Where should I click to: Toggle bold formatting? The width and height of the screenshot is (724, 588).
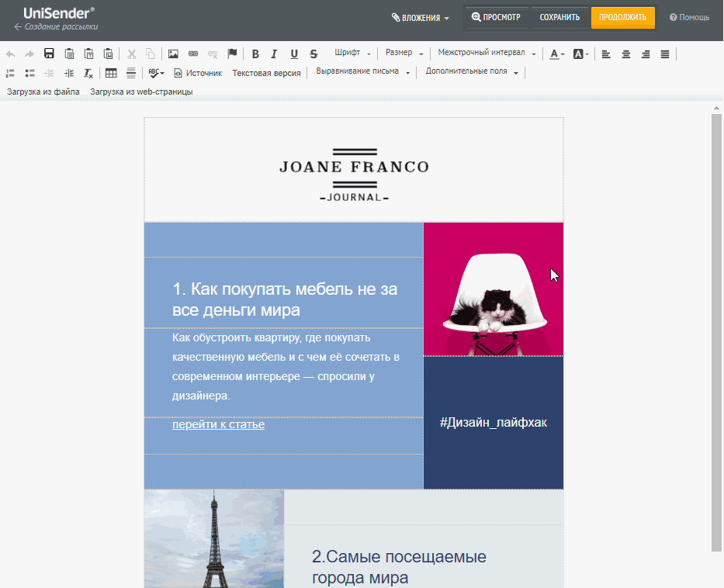click(x=255, y=54)
